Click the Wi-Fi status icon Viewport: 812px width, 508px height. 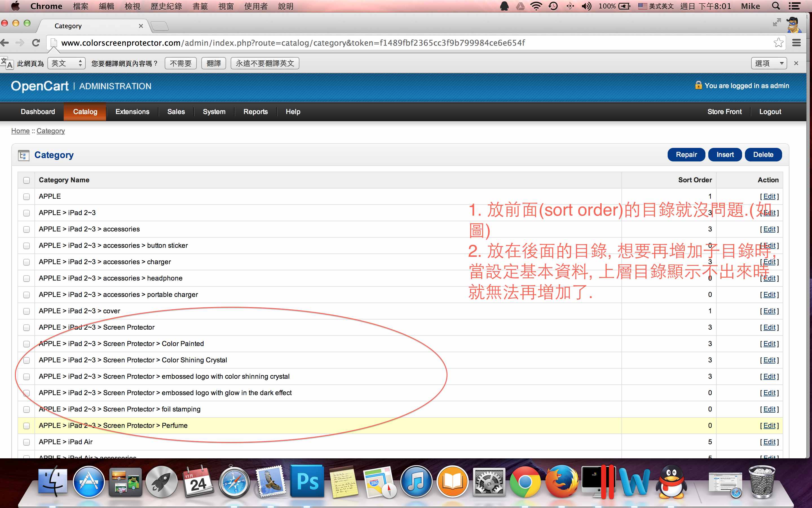(536, 6)
